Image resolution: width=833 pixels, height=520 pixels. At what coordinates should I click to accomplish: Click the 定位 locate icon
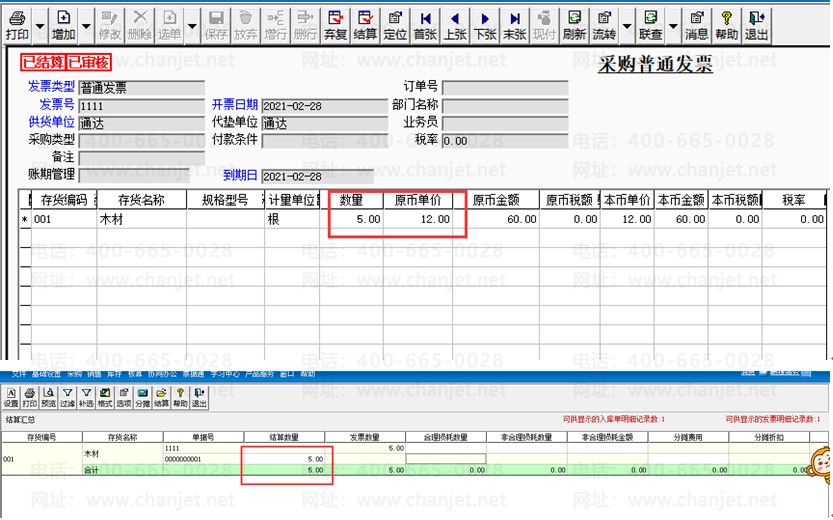395,25
